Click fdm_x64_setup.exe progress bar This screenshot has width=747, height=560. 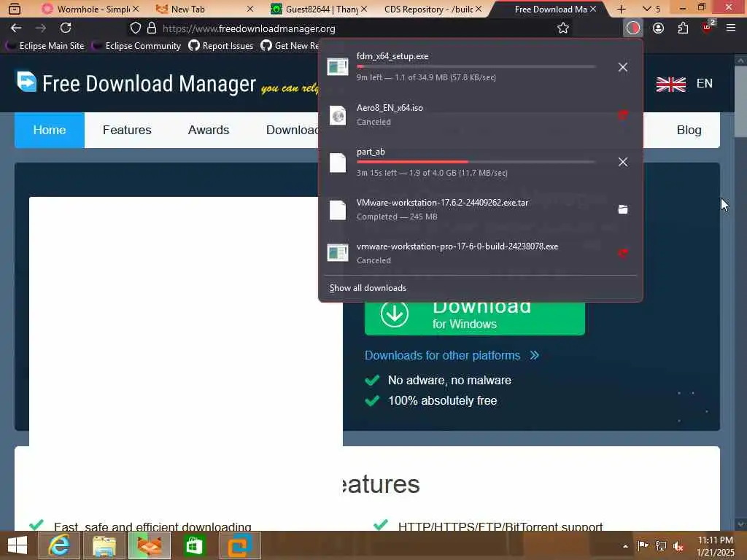pos(476,66)
